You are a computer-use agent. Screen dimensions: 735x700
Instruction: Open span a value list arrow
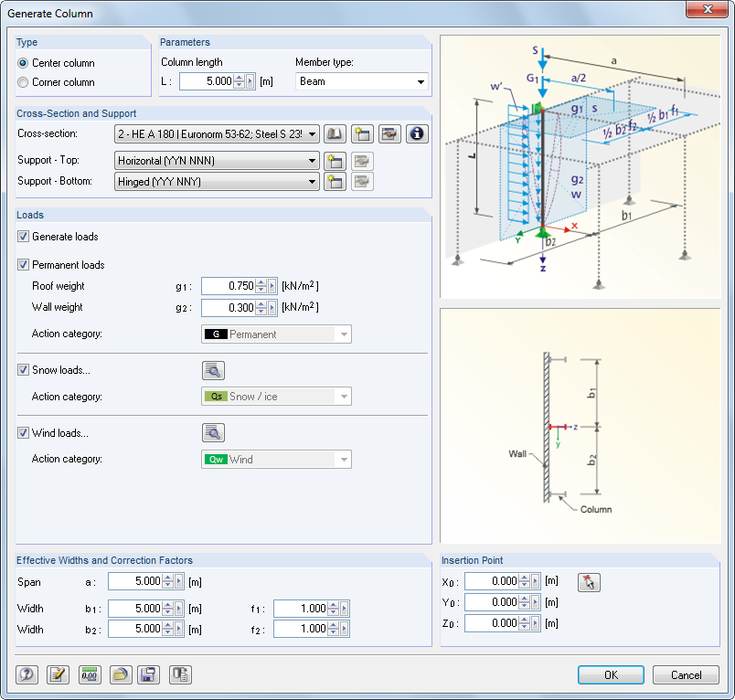179,581
